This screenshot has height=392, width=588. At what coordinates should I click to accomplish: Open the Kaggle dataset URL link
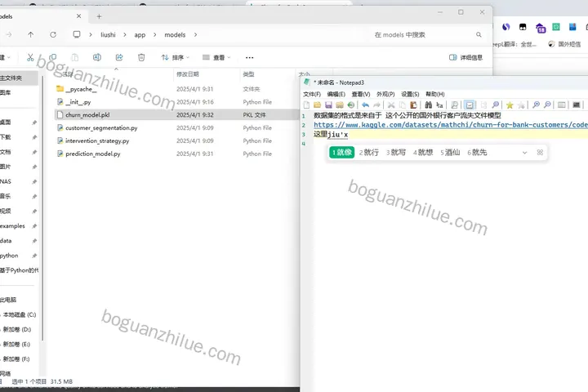point(451,125)
